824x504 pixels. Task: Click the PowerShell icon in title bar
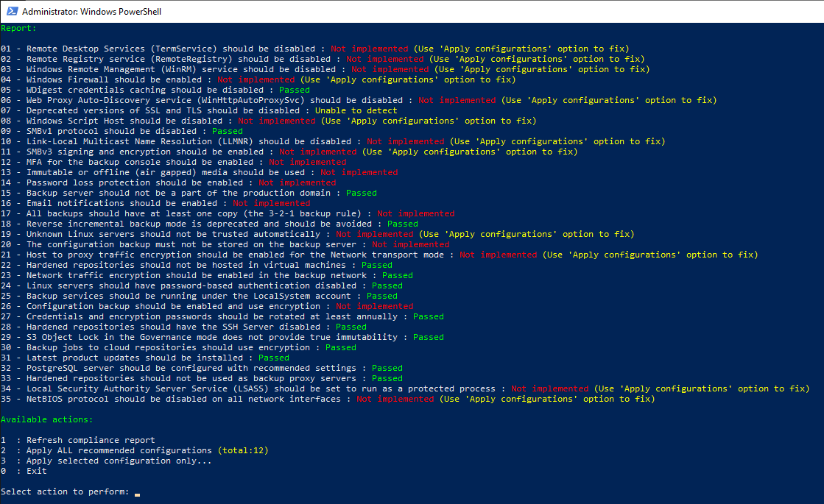tap(12, 11)
